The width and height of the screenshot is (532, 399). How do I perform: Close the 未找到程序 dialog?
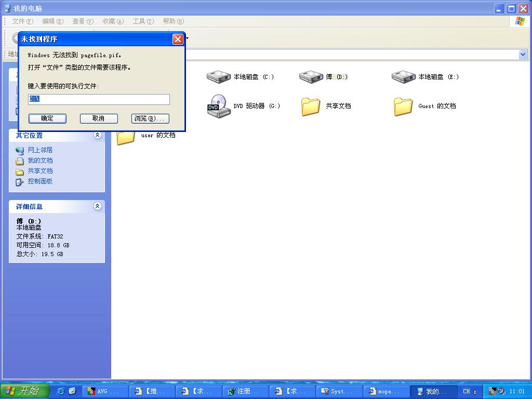tap(178, 39)
